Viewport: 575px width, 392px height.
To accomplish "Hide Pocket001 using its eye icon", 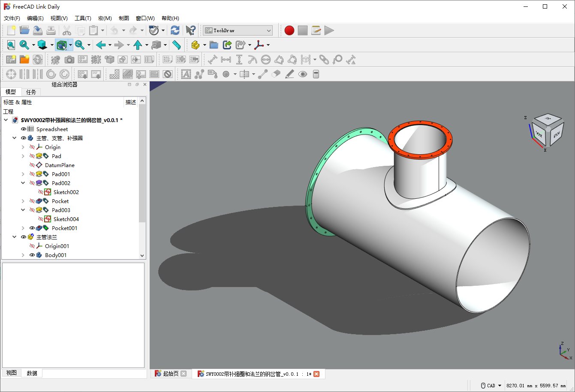I will (32, 228).
